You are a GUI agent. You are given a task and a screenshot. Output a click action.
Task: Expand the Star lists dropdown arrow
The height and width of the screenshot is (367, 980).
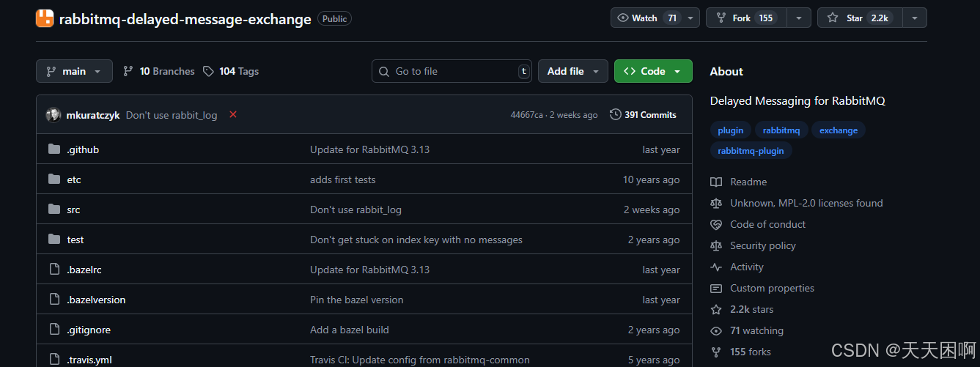tap(915, 18)
